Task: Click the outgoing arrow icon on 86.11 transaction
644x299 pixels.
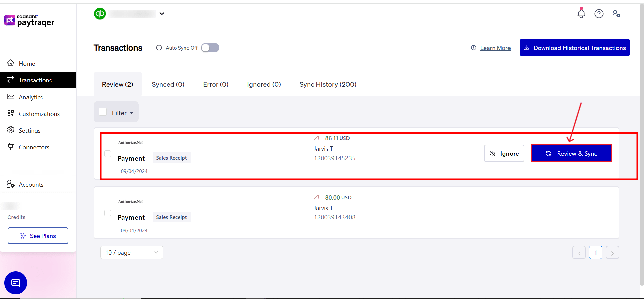Action: click(x=316, y=138)
